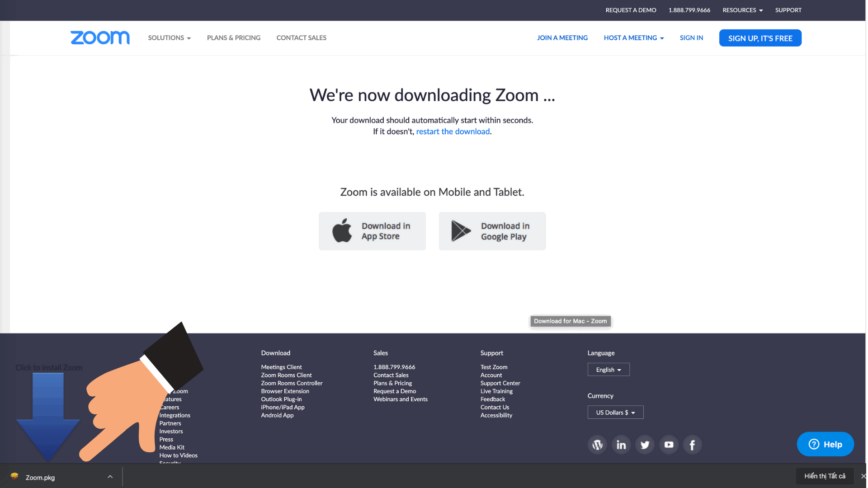Image resolution: width=868 pixels, height=488 pixels.
Task: Open How to Videos footer link
Action: pos(178,455)
